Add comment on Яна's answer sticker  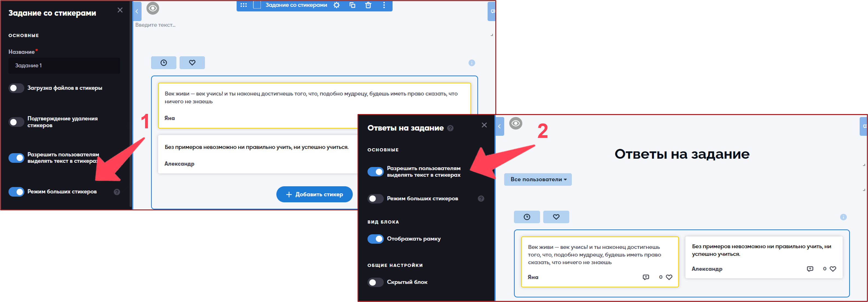(x=646, y=277)
